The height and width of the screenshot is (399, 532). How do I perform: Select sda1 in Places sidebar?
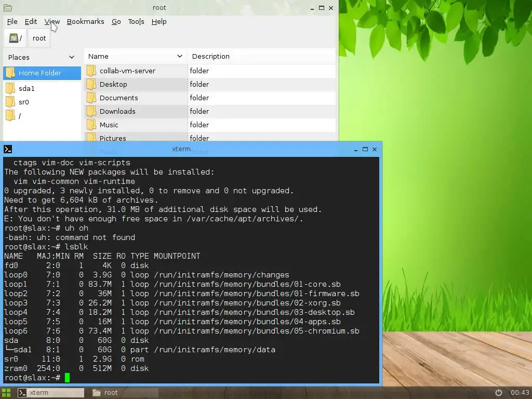42,88
